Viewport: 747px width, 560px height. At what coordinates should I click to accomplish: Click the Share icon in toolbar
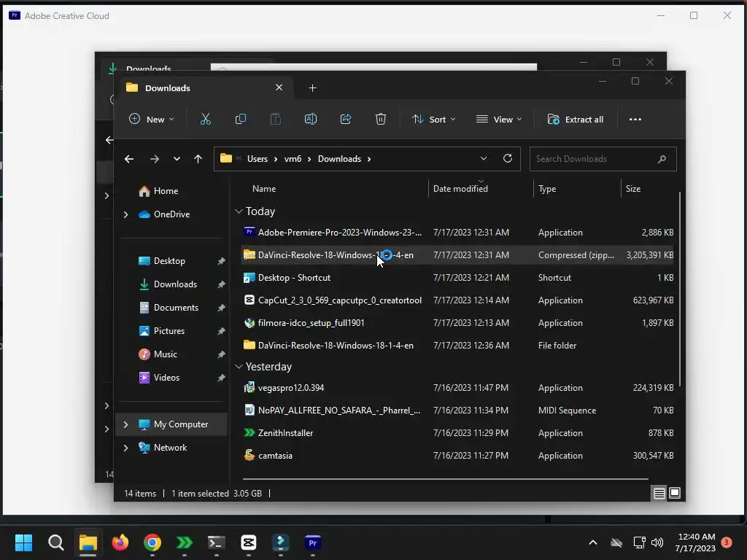[x=345, y=119]
